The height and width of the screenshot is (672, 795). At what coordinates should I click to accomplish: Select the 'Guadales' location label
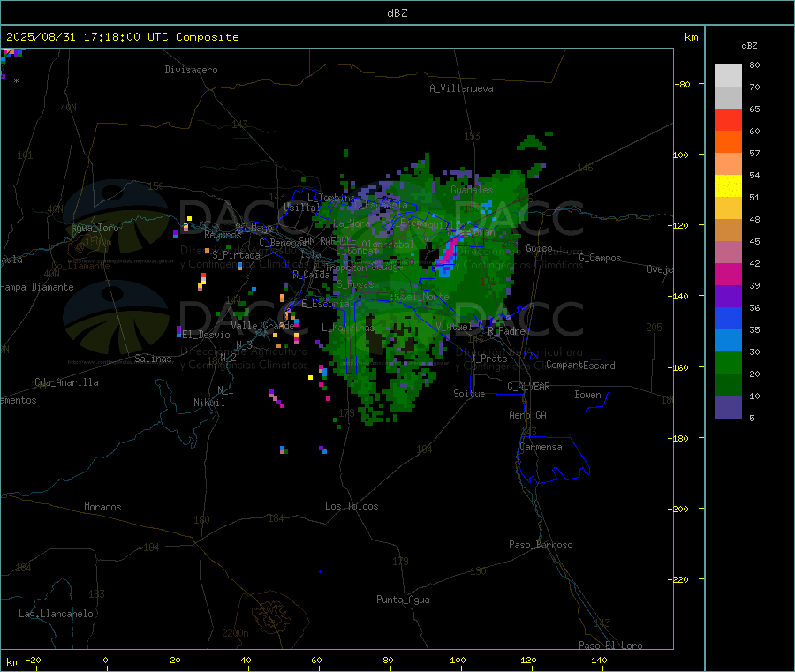click(472, 190)
